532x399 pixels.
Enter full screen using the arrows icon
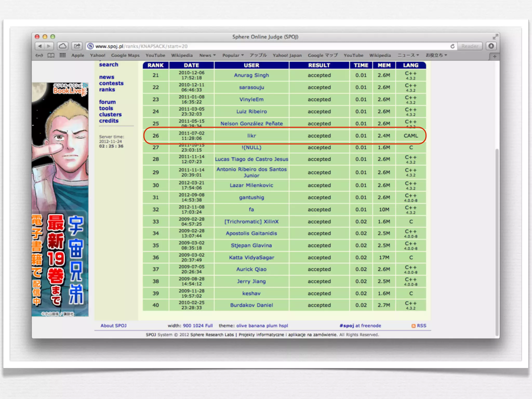point(495,37)
